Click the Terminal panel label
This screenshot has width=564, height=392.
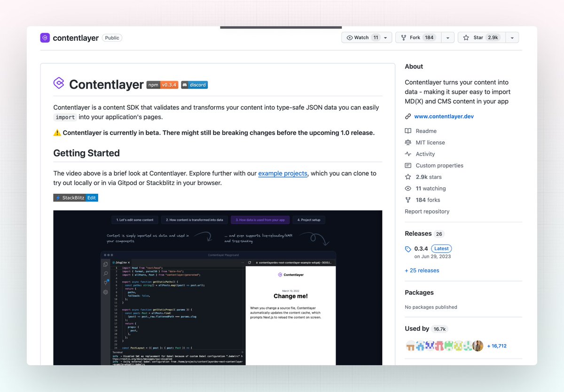(x=117, y=352)
